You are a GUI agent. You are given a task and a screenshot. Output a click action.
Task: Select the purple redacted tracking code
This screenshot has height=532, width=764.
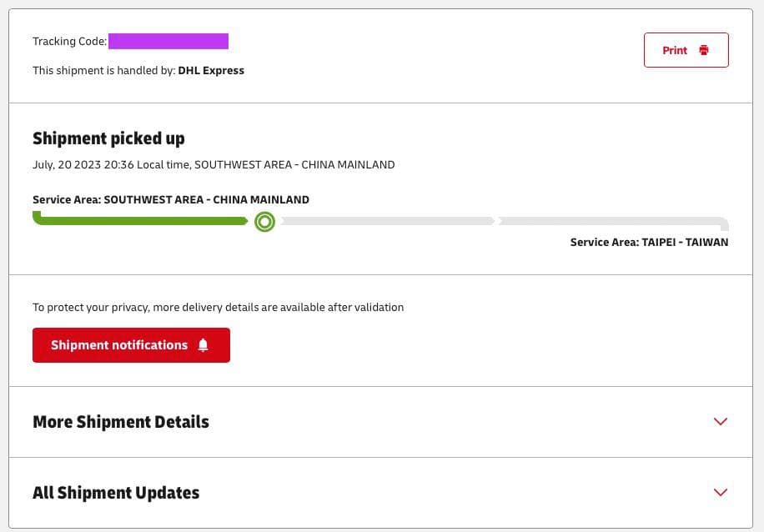point(168,41)
